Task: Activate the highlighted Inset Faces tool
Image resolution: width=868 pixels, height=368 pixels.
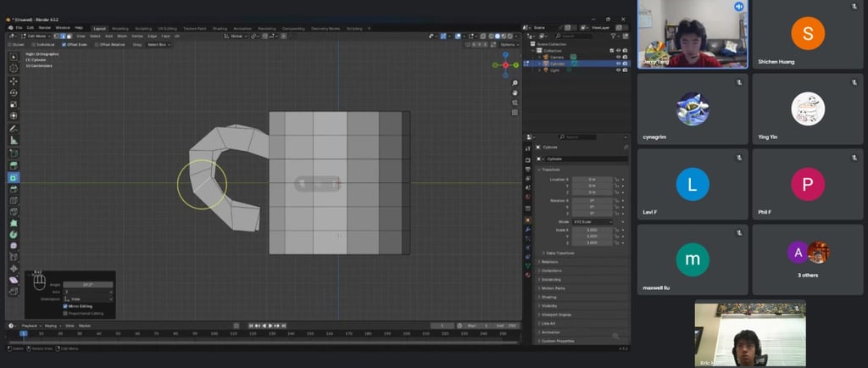Action: pyautogui.click(x=14, y=177)
